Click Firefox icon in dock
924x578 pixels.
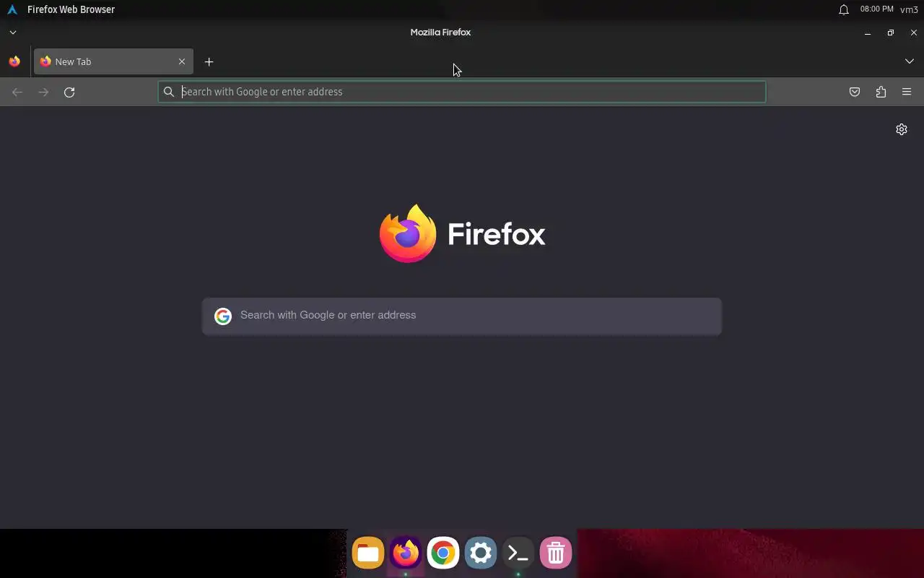[x=406, y=553]
